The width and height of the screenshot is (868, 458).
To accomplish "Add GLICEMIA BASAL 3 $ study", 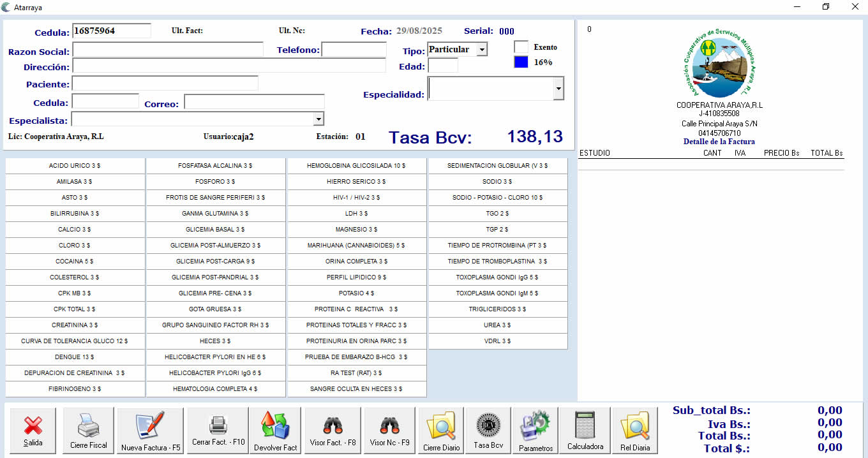I will pyautogui.click(x=216, y=229).
